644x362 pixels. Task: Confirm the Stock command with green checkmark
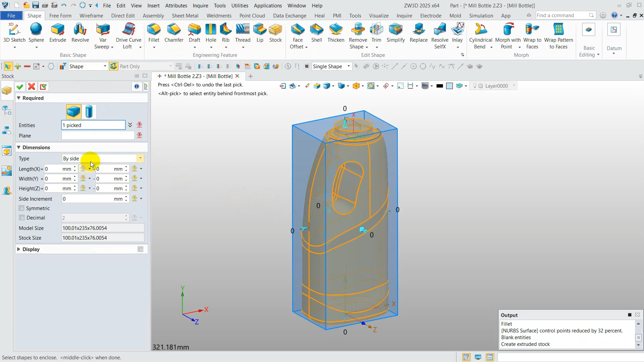click(20, 87)
